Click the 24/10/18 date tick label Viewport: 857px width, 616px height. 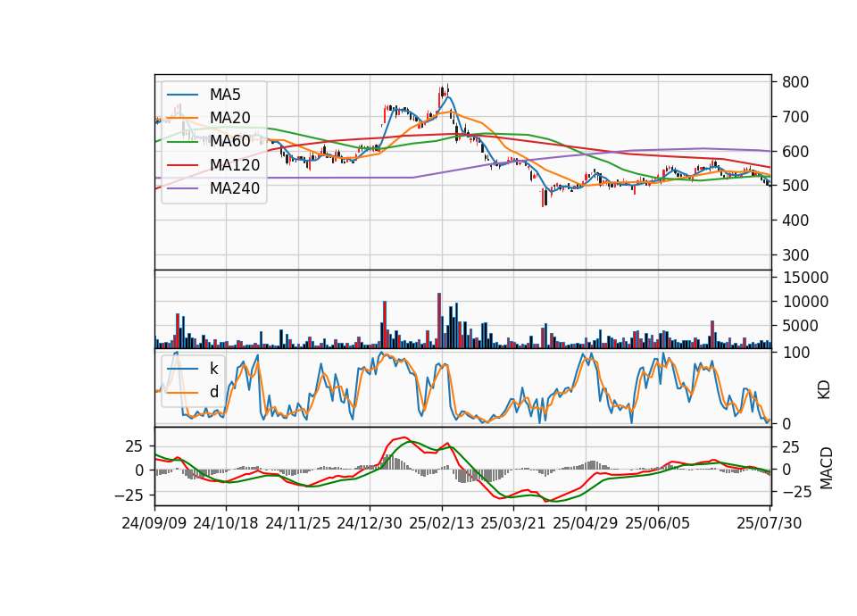226,523
